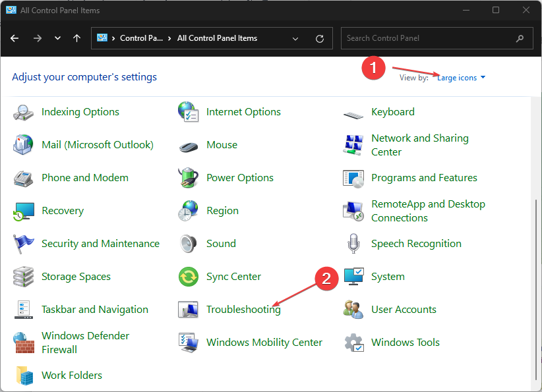Expand the View by Large icons dropdown
Image resolution: width=542 pixels, height=392 pixels.
[x=461, y=78]
